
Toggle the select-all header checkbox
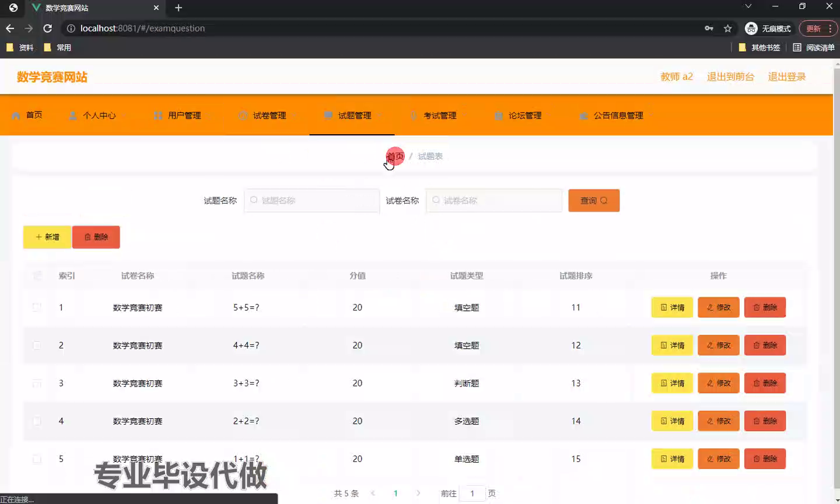click(x=37, y=275)
